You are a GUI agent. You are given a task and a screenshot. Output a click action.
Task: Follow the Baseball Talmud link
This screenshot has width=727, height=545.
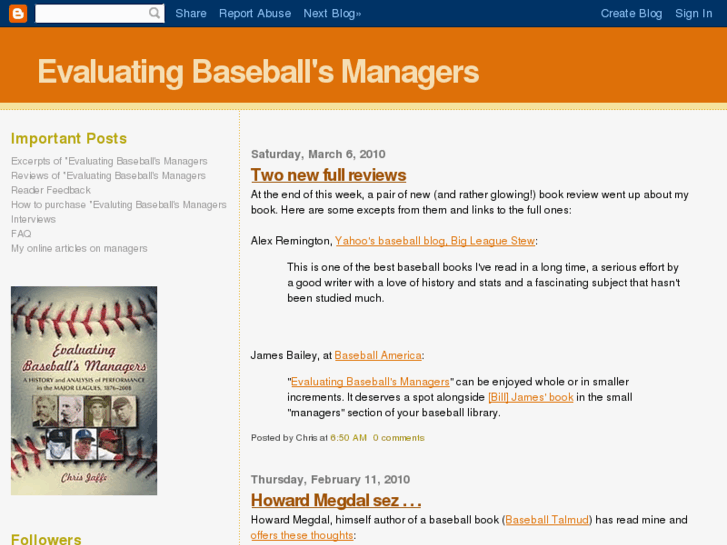547,520
